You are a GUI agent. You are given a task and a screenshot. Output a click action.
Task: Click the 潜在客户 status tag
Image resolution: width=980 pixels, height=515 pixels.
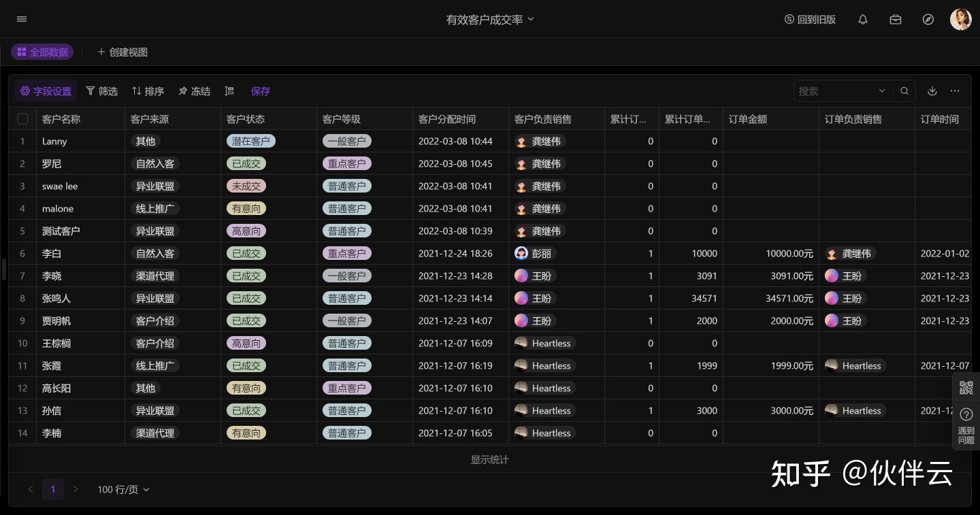tap(251, 142)
